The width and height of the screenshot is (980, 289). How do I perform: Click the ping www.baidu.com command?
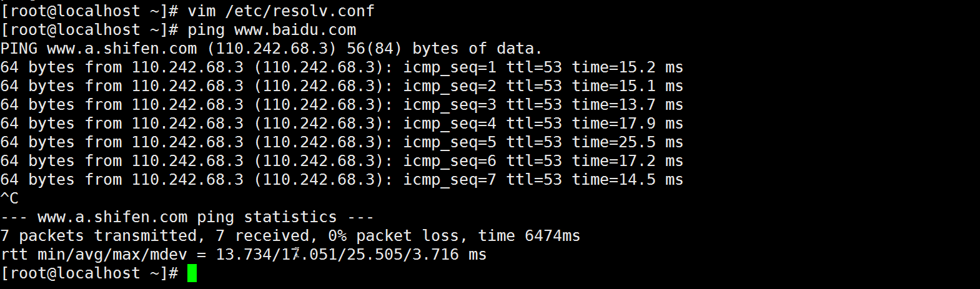click(272, 30)
